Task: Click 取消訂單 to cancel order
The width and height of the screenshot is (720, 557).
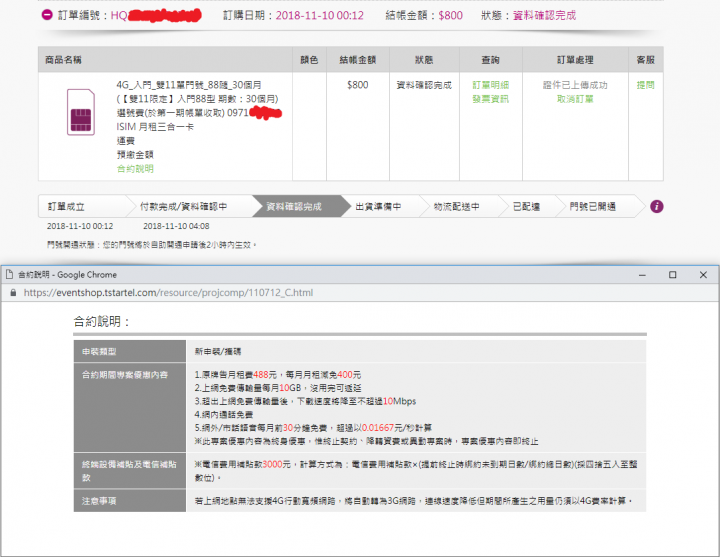Action: tap(575, 99)
